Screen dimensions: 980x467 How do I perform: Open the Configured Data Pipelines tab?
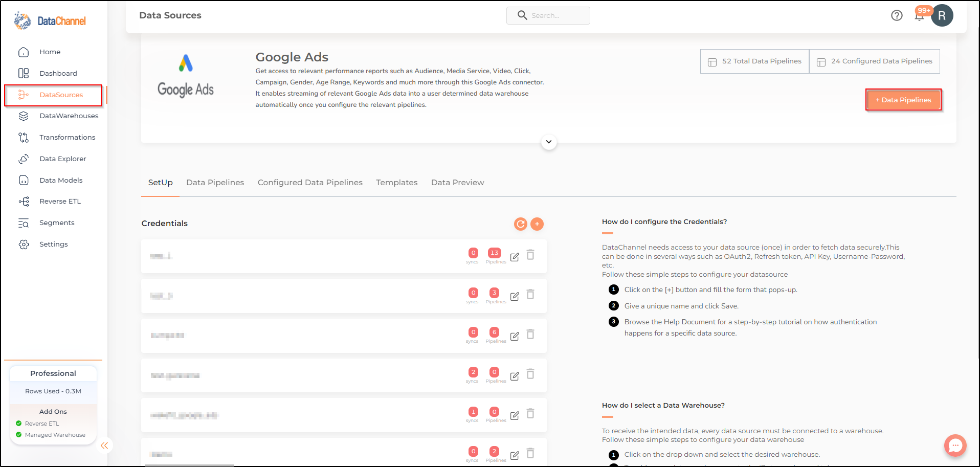pos(310,183)
